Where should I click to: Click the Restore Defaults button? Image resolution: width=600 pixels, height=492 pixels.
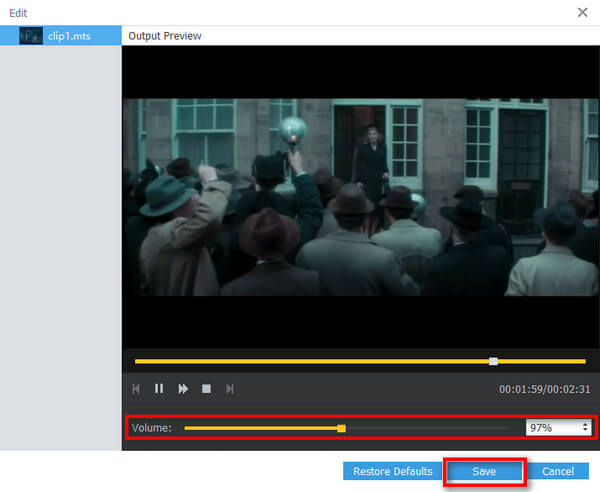coord(392,471)
